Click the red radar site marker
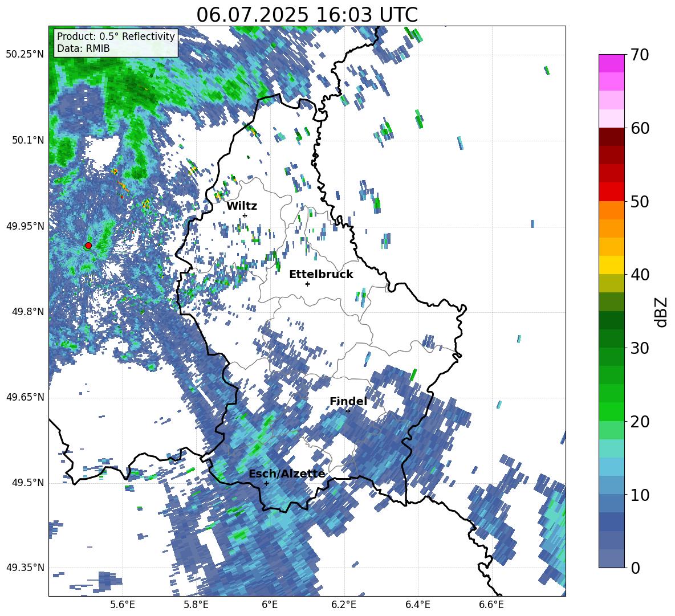Image resolution: width=675 pixels, height=616 pixels. tap(88, 246)
